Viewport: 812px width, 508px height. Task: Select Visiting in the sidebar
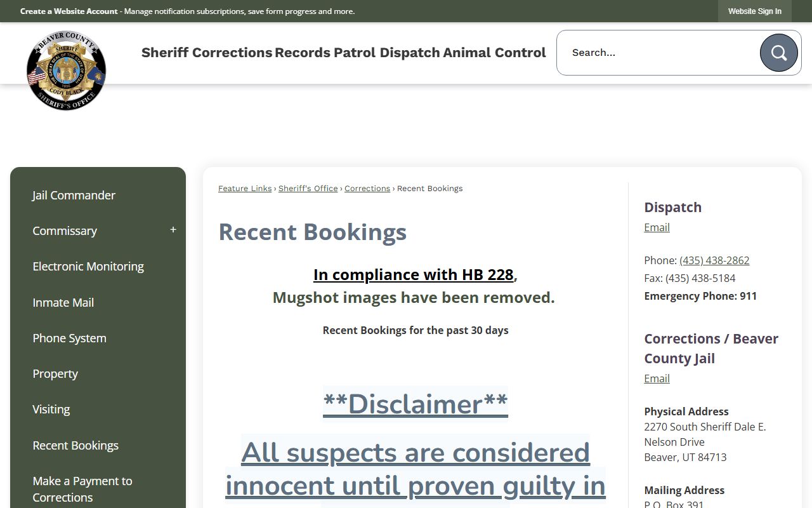coord(51,409)
